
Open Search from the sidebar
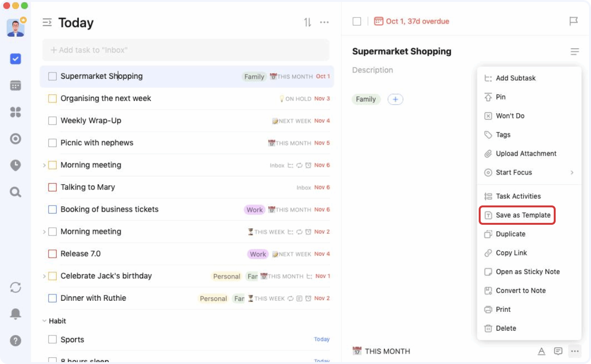(15, 192)
